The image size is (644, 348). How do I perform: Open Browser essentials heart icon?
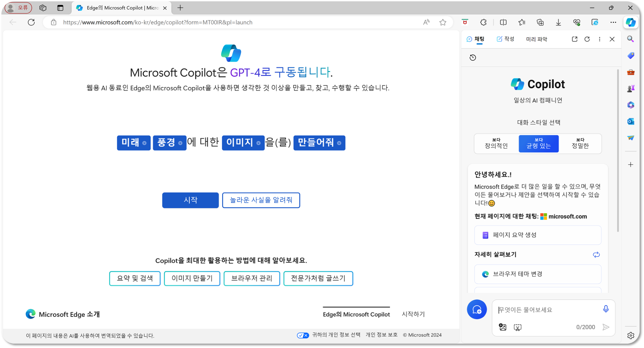point(577,22)
